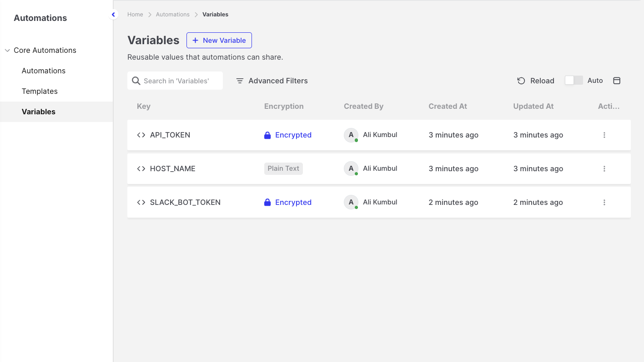Viewport: 644px width, 362px height.
Task: Open the HOST_NAME variable
Action: (173, 168)
